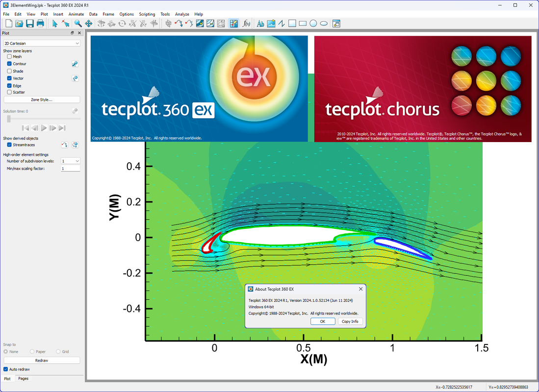Select Grid snap option

(x=58, y=352)
